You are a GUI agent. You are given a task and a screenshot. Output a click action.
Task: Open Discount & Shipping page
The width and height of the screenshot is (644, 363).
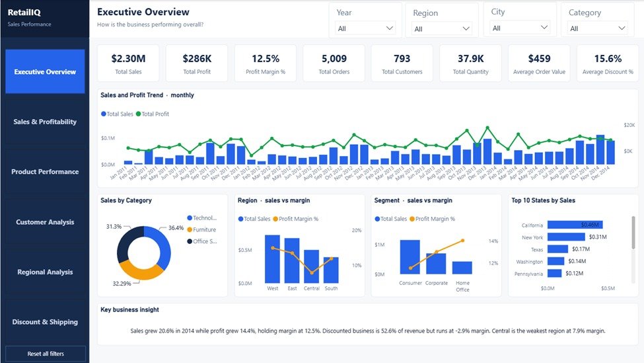tap(45, 322)
